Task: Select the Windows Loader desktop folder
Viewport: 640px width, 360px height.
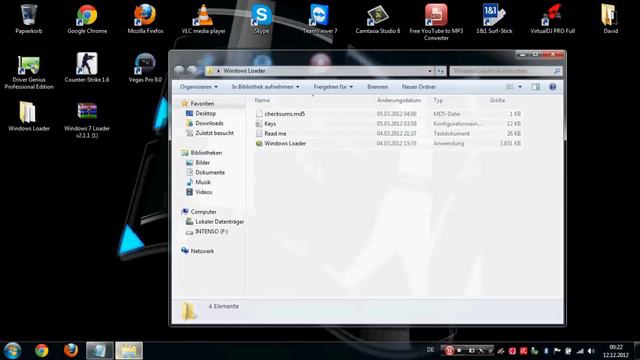Action: (29, 116)
